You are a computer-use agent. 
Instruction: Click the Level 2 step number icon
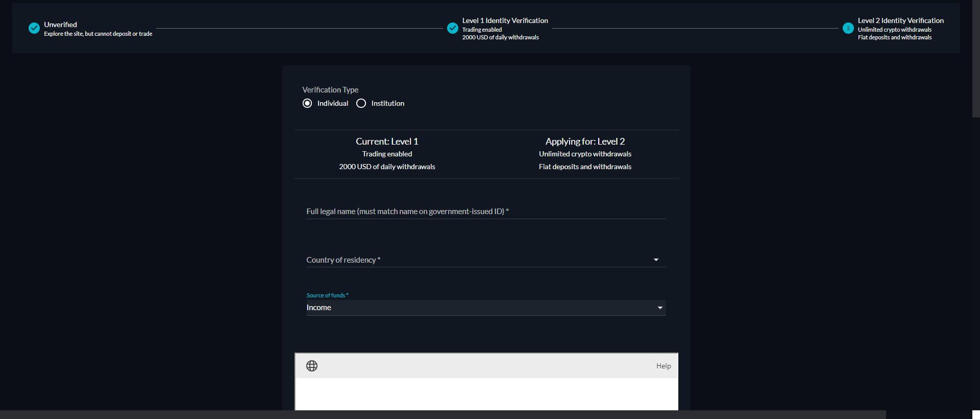coord(848,28)
